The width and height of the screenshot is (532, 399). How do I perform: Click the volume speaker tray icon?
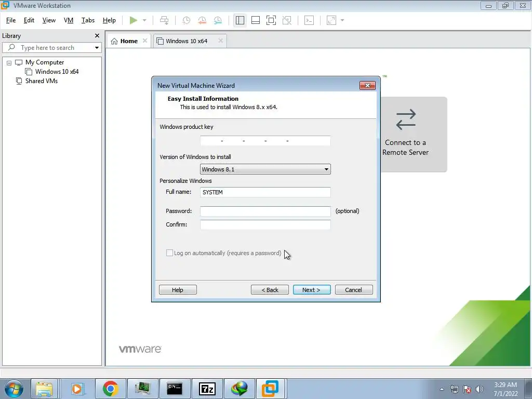[480, 389]
